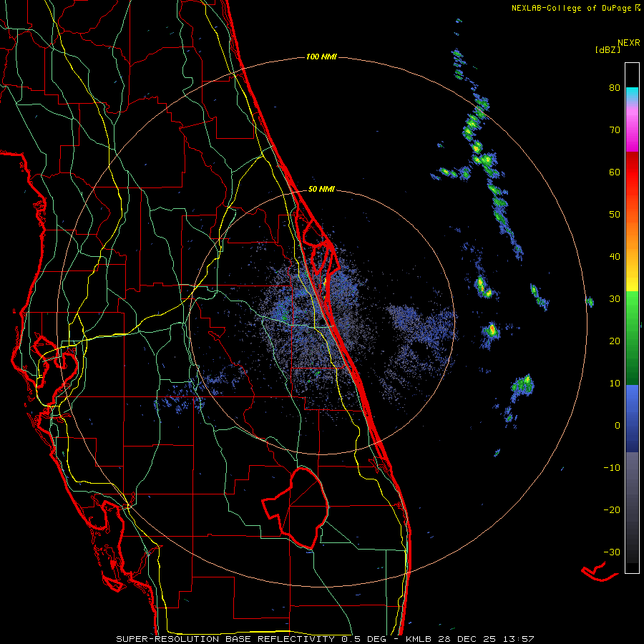Click the KMLB 28 DEC 25 13:57 timestamp
This screenshot has height=644, width=644.
tap(470, 639)
